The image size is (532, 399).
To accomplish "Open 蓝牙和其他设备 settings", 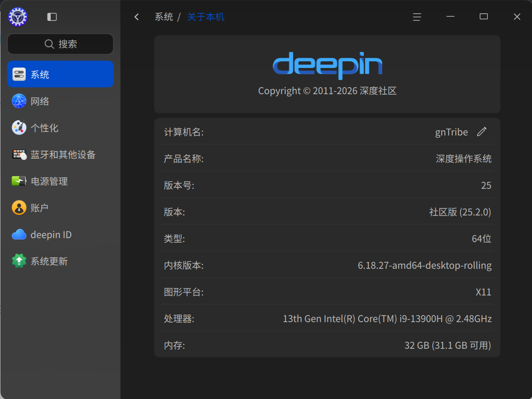I will tap(60, 154).
